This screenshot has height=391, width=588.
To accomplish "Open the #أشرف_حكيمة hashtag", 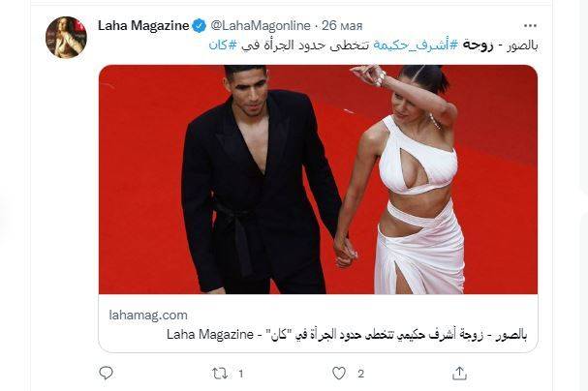I will click(416, 45).
